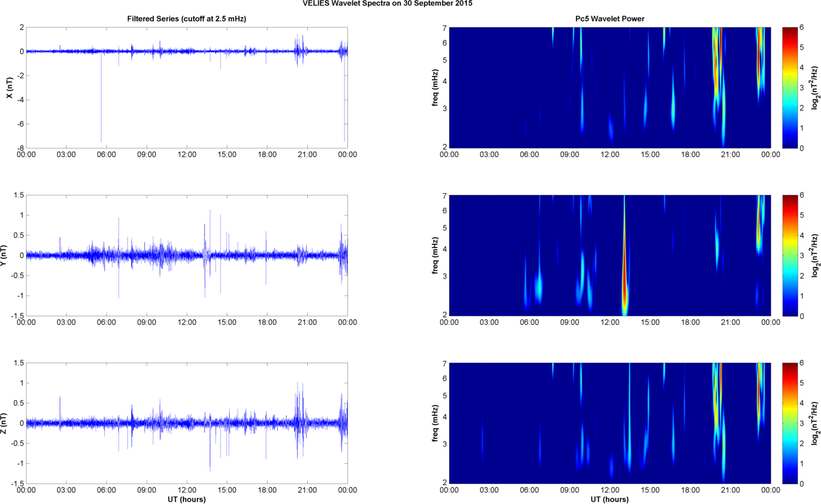Click the "-1.5" tick on the Z (nT) axis

16,483
